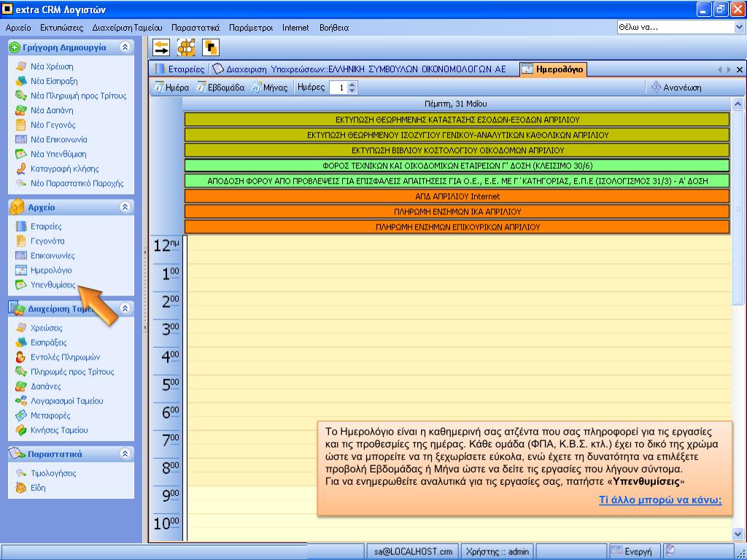Open 'ΕΚΤΥΠΩΣΗ ΒΙΒΛΙΟΥ ΚΟΣΤΟΛΟΓΙΟΥ ΟΙΚΟΔΟΜΩΝ ΑΠΡΙΛΙΟΥ' event

pyautogui.click(x=457, y=150)
